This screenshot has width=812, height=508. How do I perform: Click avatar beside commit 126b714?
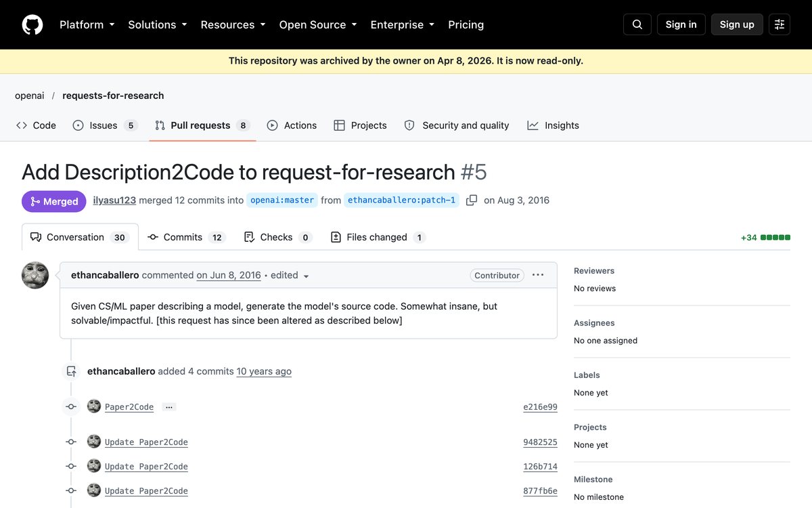94,466
